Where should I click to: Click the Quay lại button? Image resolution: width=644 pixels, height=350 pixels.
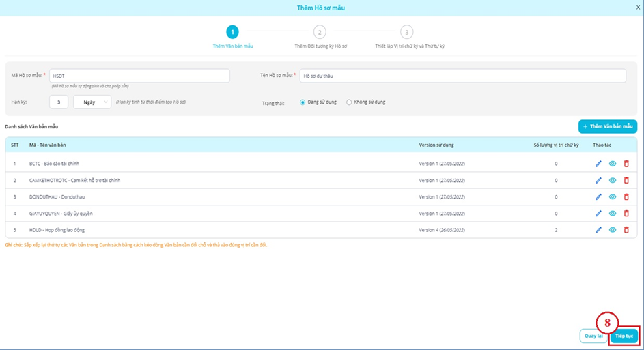[593, 336]
